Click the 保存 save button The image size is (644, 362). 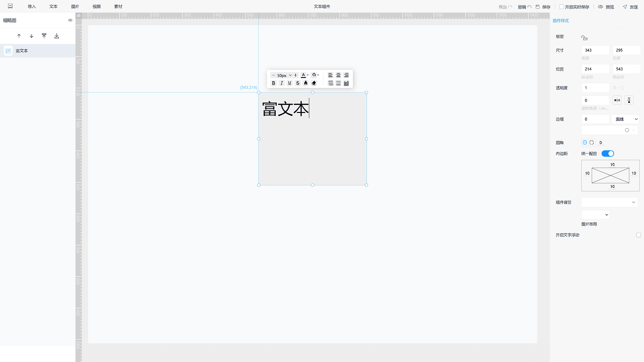(543, 7)
